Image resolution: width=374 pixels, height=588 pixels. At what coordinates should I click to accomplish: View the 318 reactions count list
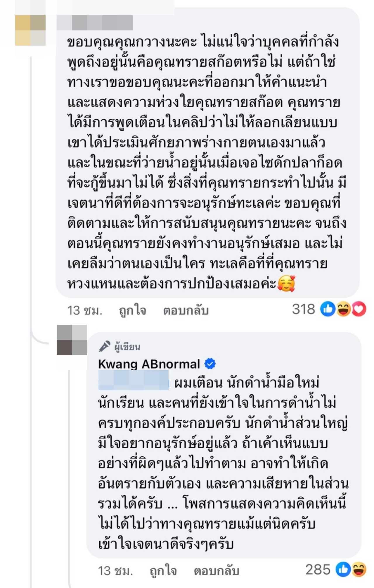coord(304,309)
